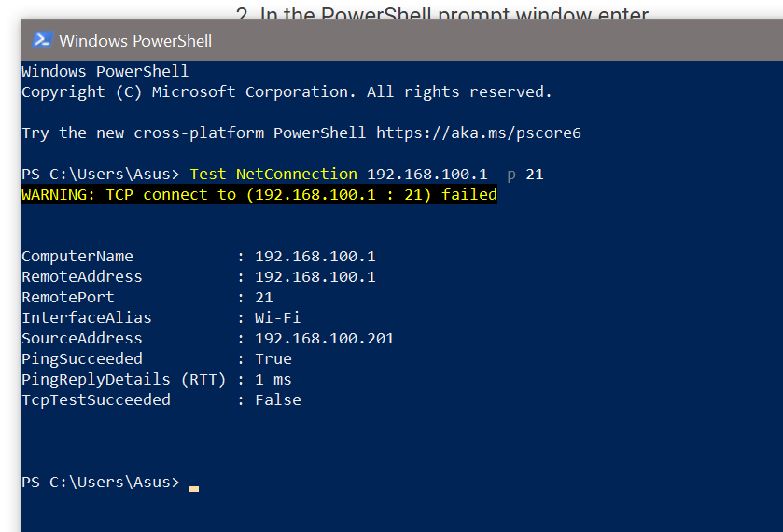Viewport: 783px width, 532px height.
Task: Click the cursor at the bottom prompt
Action: click(x=194, y=488)
